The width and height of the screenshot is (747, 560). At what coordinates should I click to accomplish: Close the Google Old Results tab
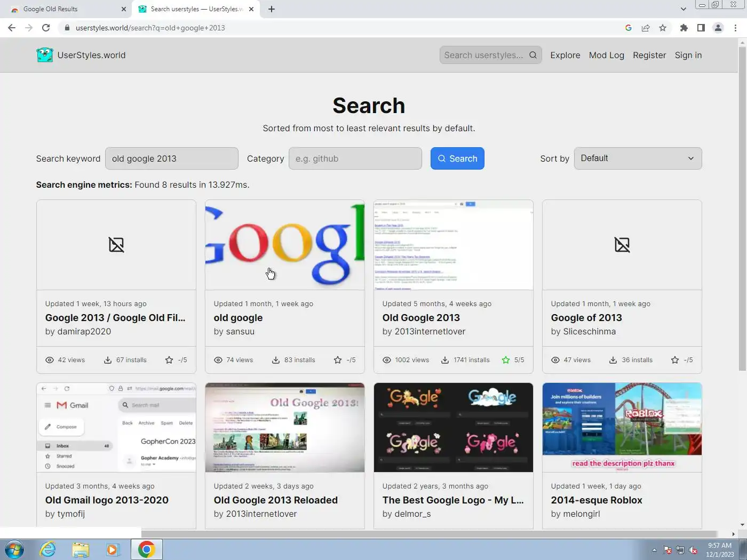(124, 9)
